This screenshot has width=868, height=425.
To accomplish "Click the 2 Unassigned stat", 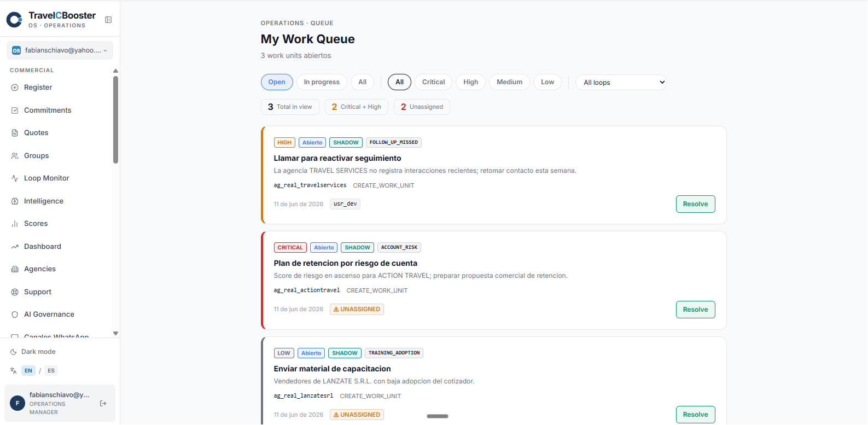I will 422,107.
